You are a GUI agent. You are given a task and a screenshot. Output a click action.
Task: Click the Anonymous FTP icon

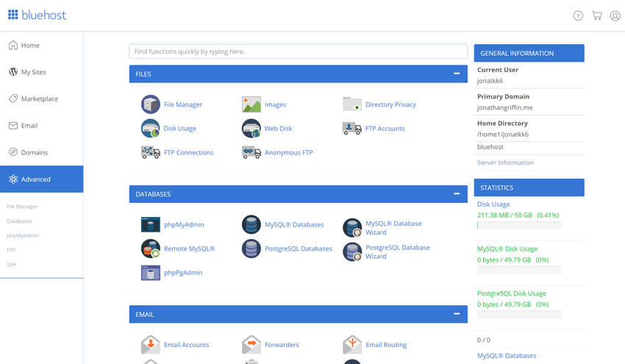[x=251, y=152]
